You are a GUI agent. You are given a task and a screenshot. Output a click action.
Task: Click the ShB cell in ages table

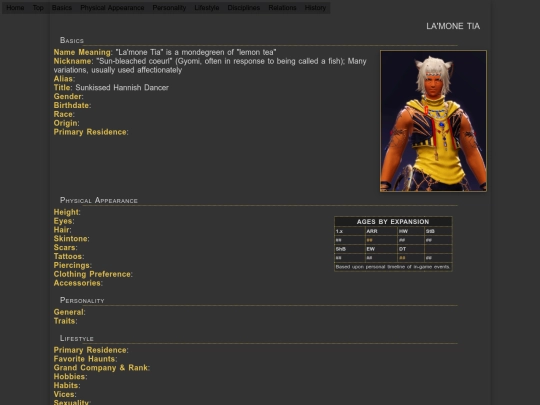click(350, 249)
